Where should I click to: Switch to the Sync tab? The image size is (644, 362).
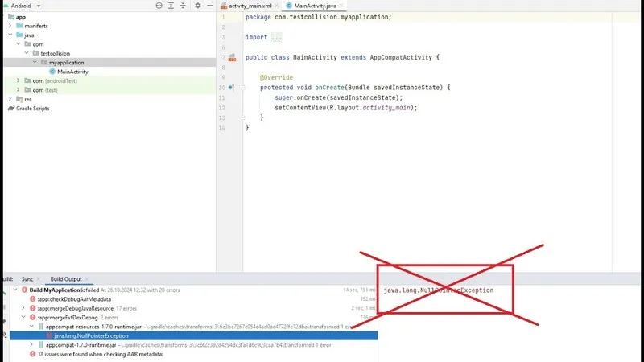27,278
